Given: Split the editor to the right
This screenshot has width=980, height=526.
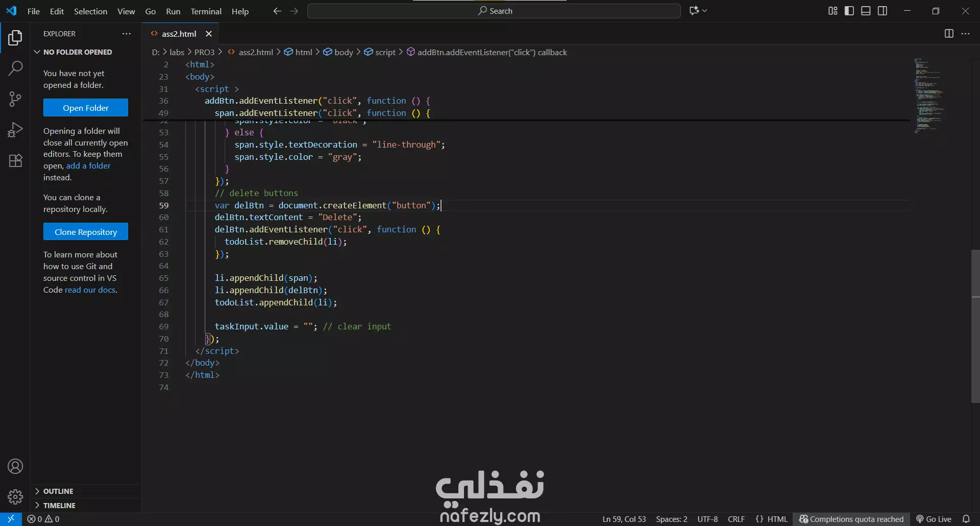Looking at the screenshot, I should pos(949,34).
